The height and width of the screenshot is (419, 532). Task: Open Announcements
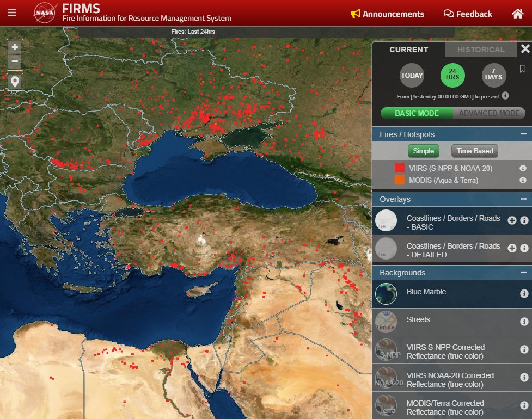[387, 14]
